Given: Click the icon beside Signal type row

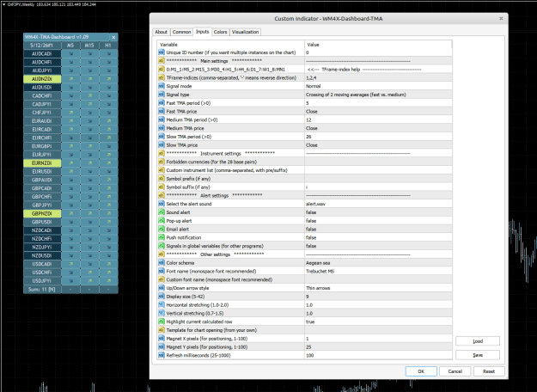Looking at the screenshot, I should (x=162, y=95).
